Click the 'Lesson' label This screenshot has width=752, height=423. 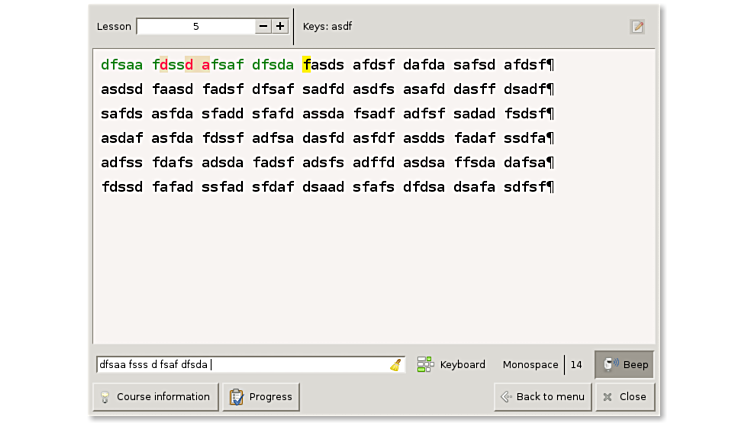tap(114, 26)
